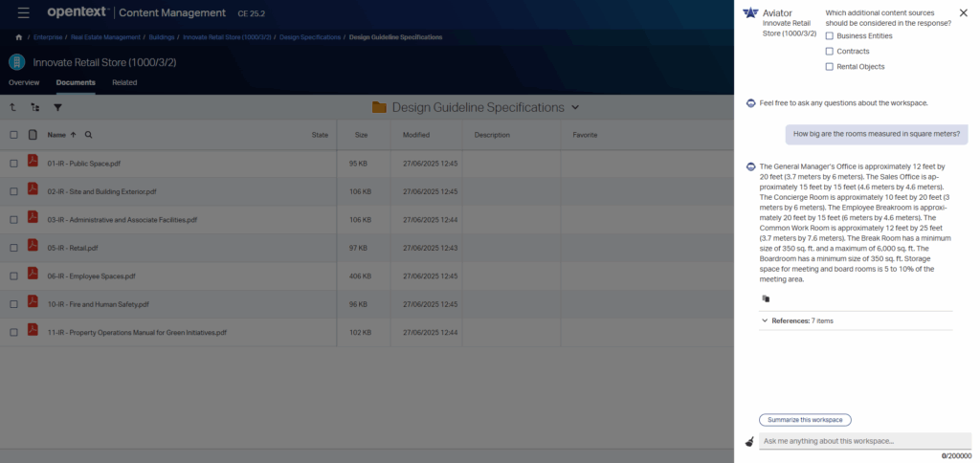Click the filter funnel icon

pos(57,108)
